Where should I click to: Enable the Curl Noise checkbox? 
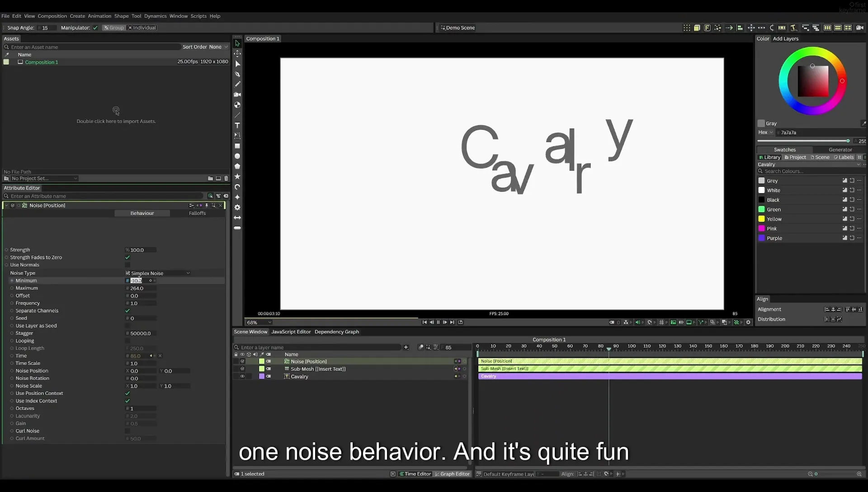pos(127,431)
